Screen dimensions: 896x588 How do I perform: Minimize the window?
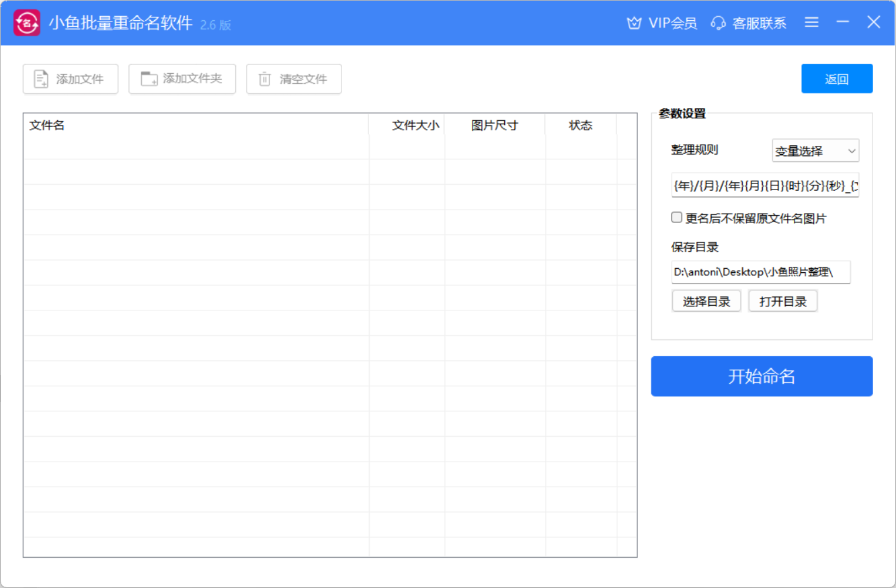(843, 22)
